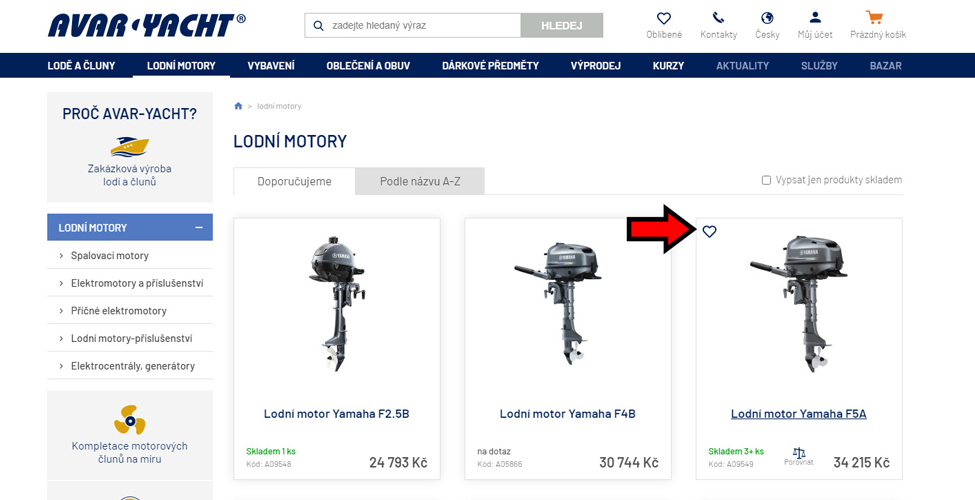Click the price 34 215 Kč
975x500 pixels.
click(861, 463)
